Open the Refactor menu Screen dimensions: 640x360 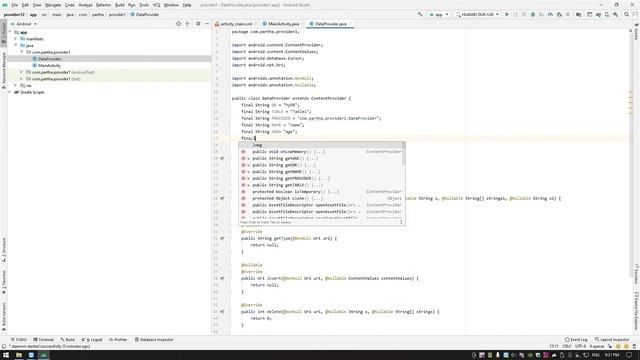(103, 5)
